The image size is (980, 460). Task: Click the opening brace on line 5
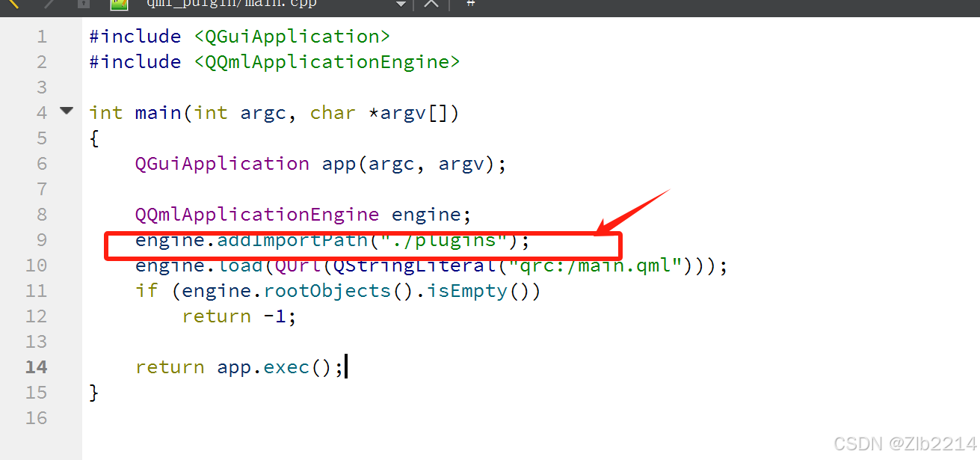[x=93, y=138]
